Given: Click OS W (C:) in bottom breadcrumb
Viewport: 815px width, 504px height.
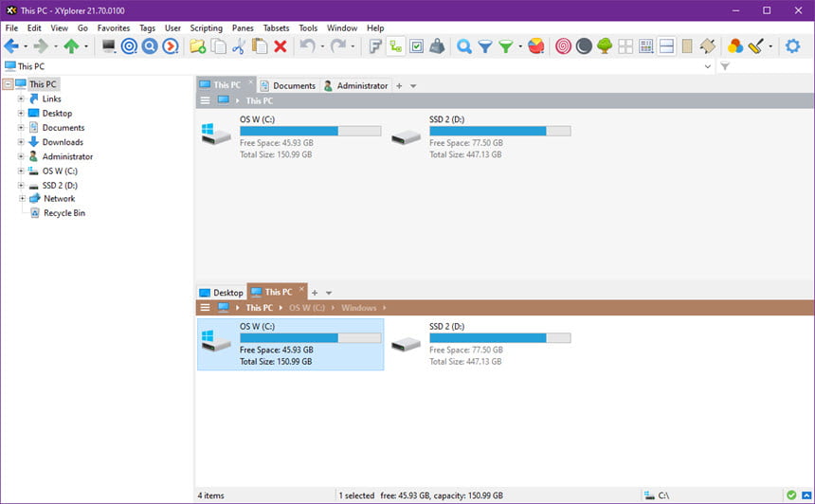Looking at the screenshot, I should tap(307, 308).
